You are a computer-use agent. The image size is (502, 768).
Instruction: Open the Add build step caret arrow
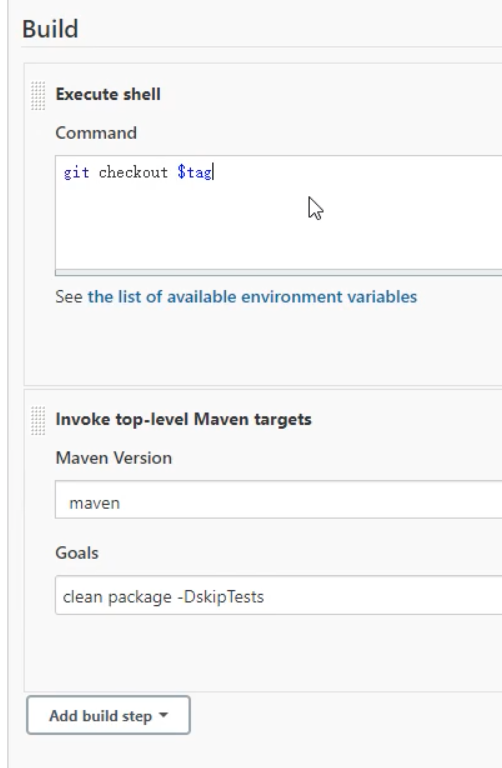pyautogui.click(x=164, y=716)
